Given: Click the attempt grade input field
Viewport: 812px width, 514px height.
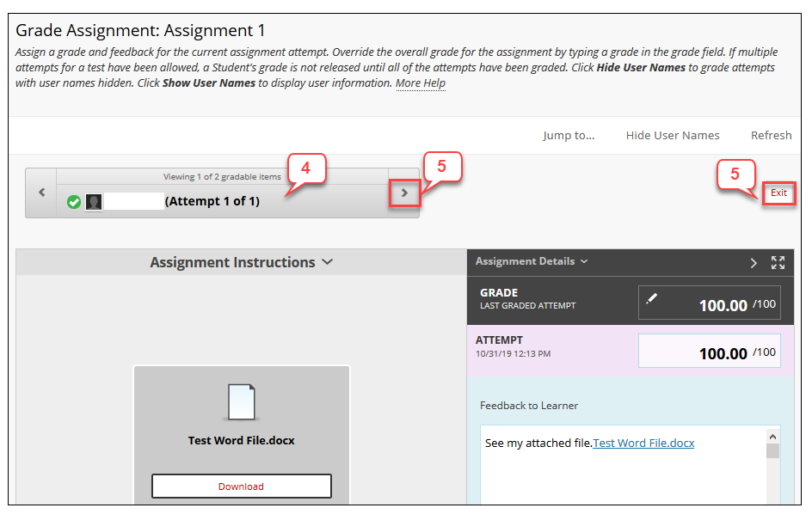Looking at the screenshot, I should [x=710, y=351].
